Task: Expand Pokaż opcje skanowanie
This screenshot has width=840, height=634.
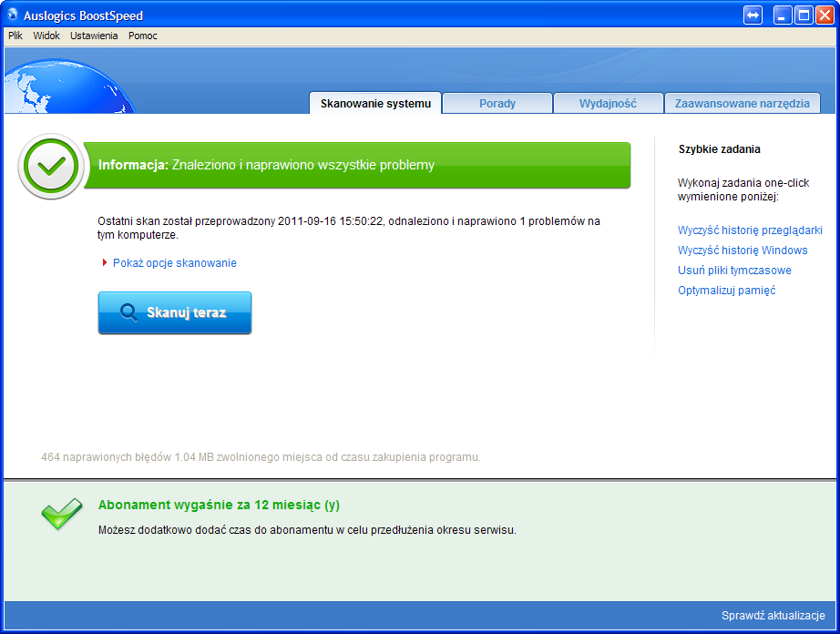Action: coord(175,263)
